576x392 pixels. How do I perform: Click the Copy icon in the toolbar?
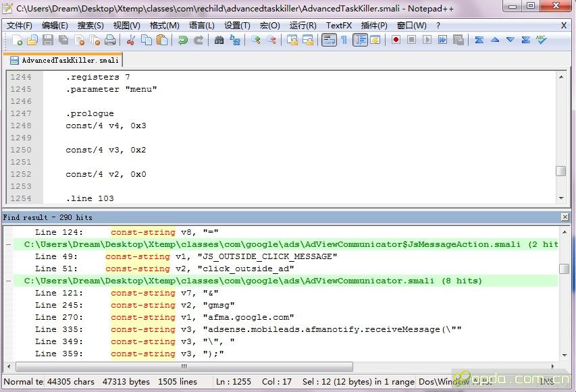(x=147, y=40)
